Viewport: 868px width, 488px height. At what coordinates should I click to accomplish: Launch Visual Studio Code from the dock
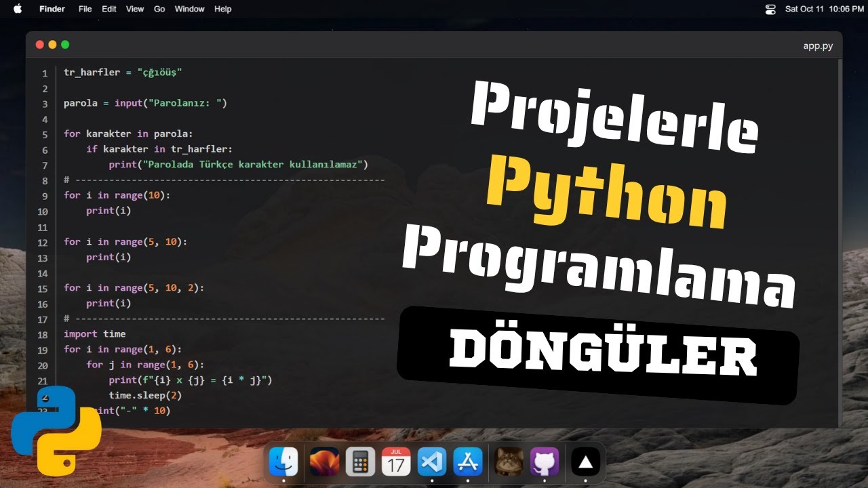pos(432,462)
